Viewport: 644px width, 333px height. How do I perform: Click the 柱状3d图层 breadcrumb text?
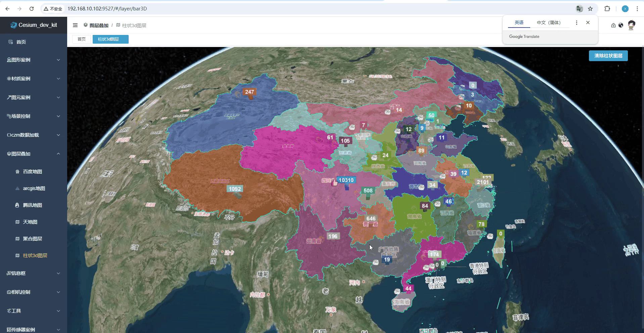(x=134, y=26)
